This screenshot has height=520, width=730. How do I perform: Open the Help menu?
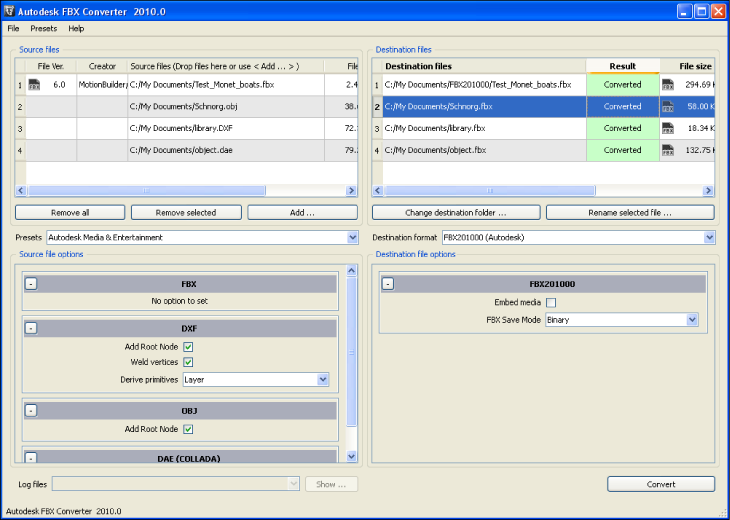click(x=76, y=28)
